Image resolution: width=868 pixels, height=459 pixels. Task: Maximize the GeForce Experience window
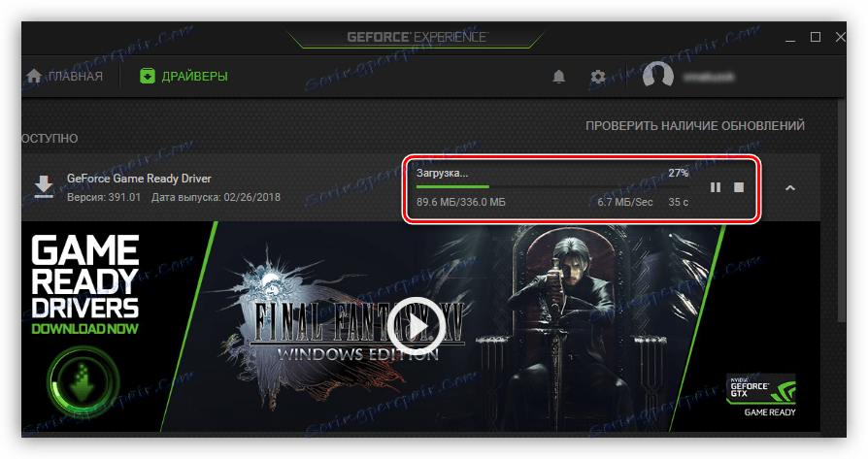816,37
